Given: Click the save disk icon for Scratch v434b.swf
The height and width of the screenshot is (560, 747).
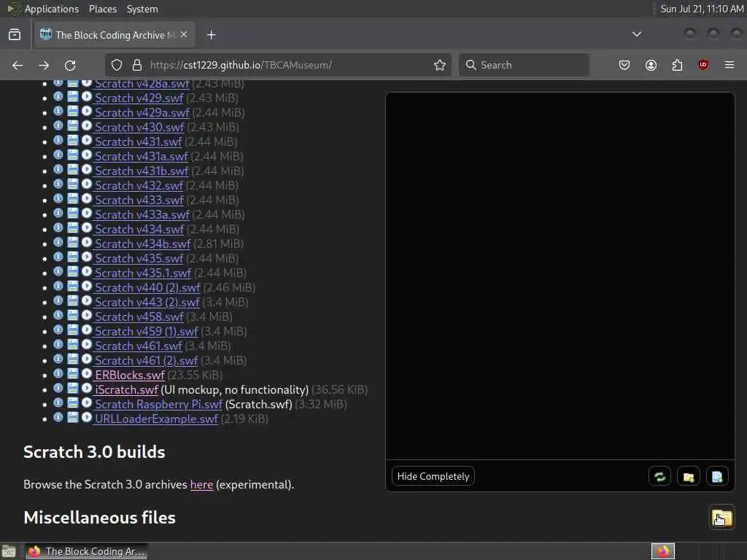Looking at the screenshot, I should tap(72, 242).
